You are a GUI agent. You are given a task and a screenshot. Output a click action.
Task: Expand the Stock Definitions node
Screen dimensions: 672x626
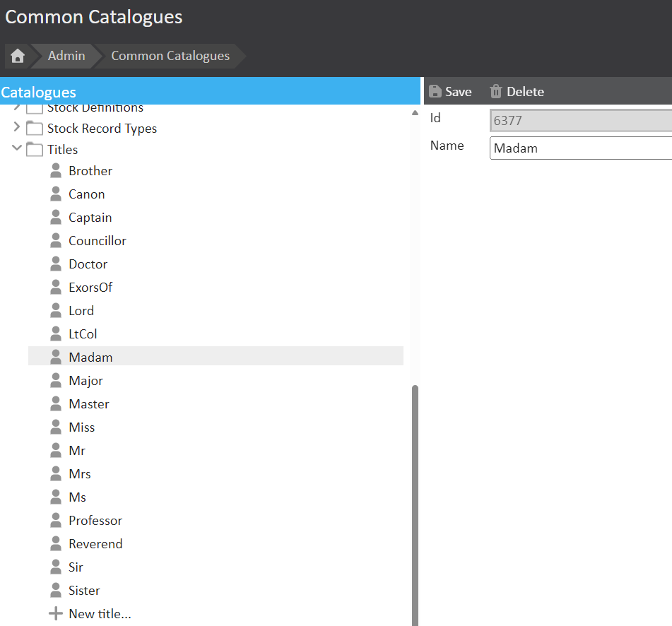coord(17,108)
